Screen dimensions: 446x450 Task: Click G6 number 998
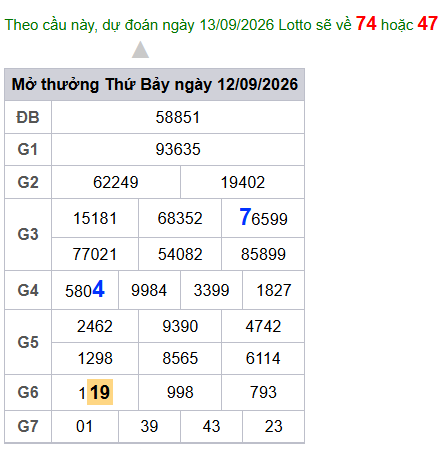pos(180,392)
